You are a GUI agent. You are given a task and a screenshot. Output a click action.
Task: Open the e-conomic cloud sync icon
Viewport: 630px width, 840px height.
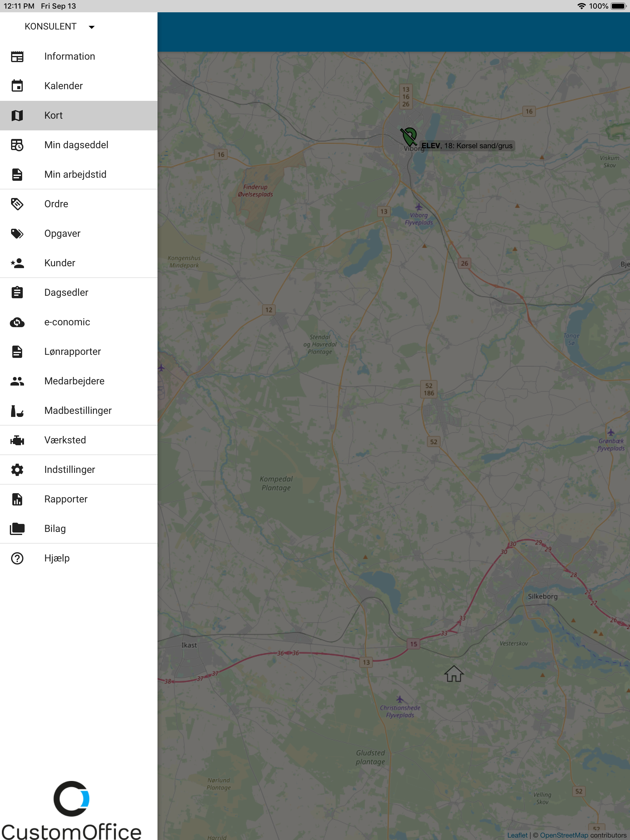[17, 322]
